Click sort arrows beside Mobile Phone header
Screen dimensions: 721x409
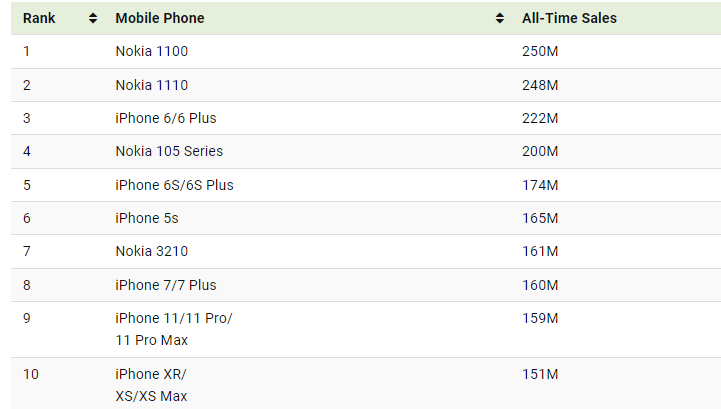click(499, 19)
